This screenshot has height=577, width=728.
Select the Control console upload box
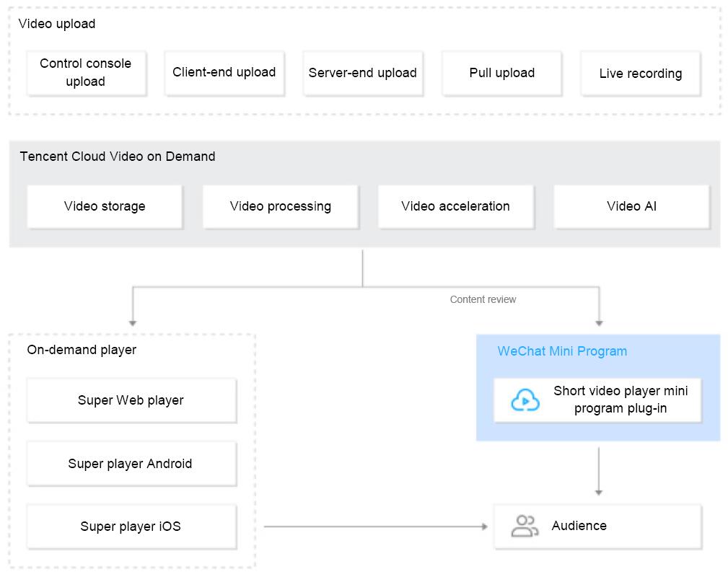pyautogui.click(x=87, y=74)
